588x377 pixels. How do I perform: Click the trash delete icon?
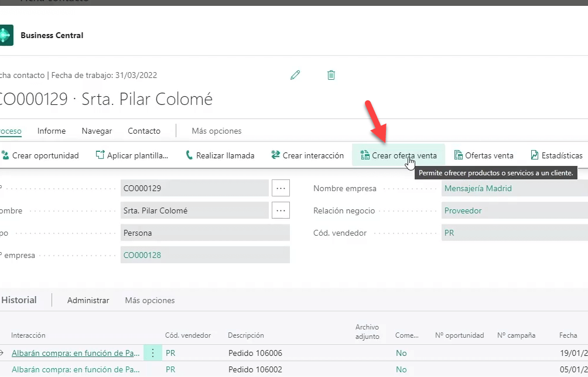[x=331, y=75]
